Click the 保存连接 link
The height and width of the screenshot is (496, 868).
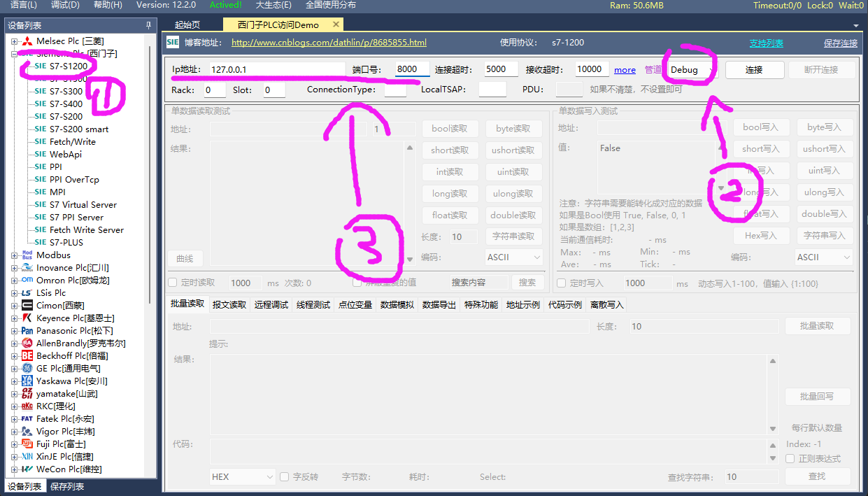[841, 43]
